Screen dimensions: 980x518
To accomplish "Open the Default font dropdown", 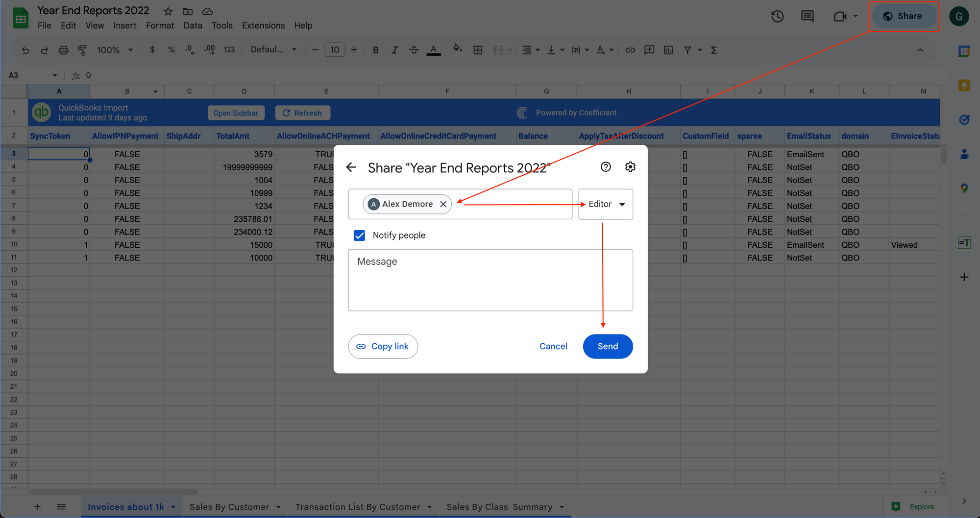I will [x=273, y=50].
